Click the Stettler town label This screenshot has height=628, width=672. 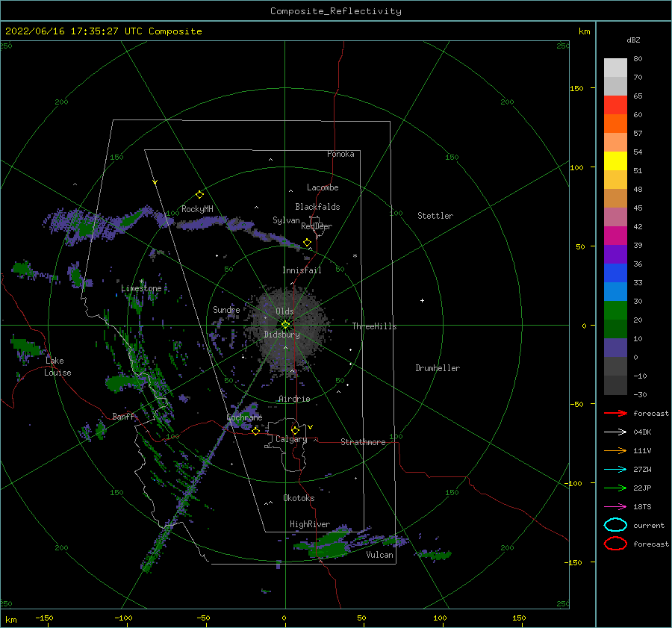click(x=435, y=216)
